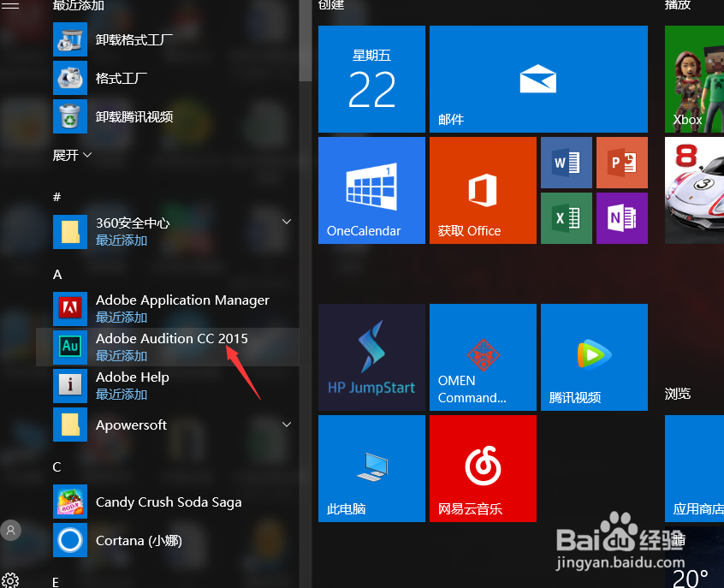Click the 浏览 group heading
The width and height of the screenshot is (724, 588).
678,394
